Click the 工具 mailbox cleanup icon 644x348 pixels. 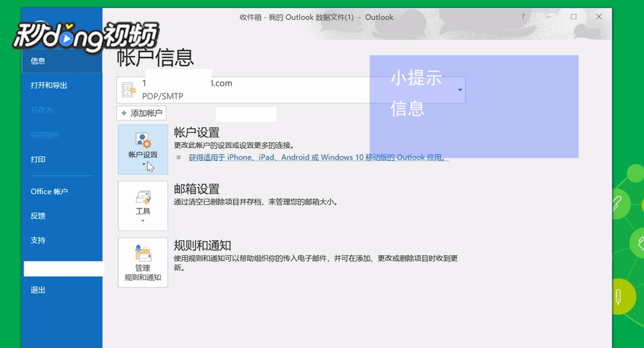click(143, 198)
